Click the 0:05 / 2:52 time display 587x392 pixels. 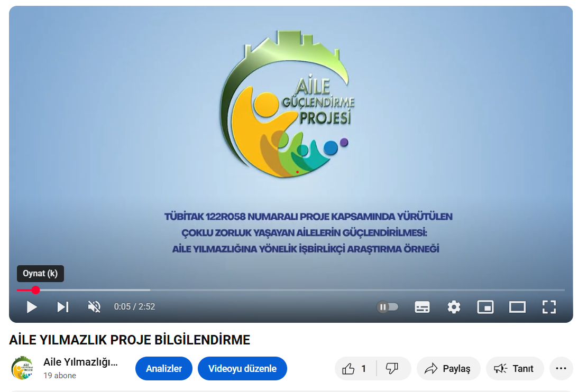point(134,307)
